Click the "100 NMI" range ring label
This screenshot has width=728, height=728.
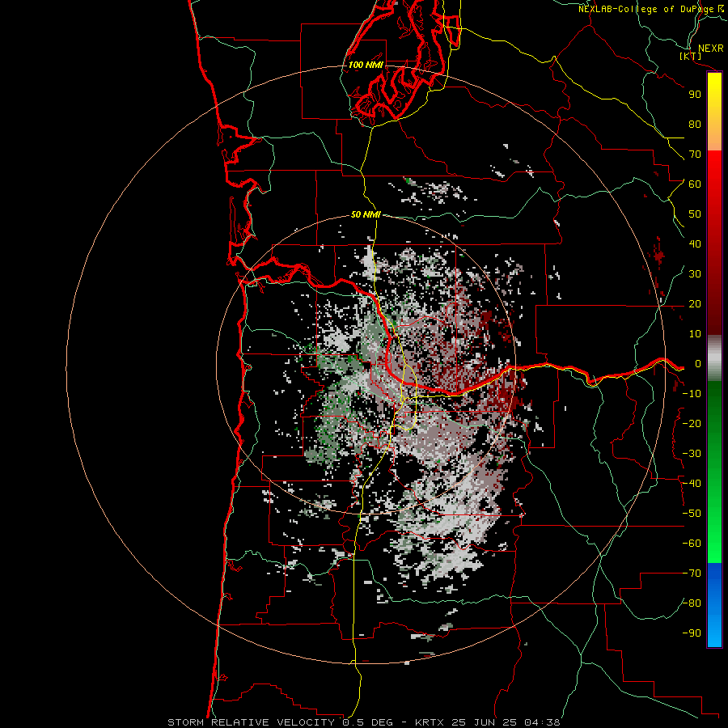tap(366, 65)
